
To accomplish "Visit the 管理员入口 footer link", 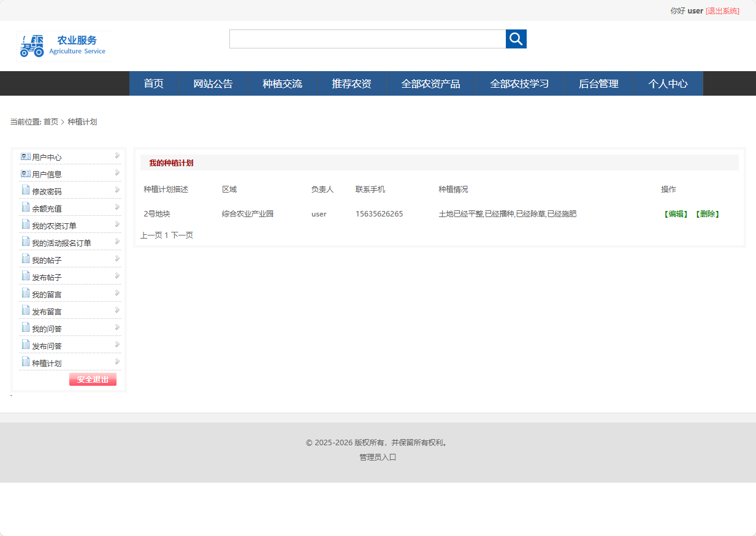I will [377, 457].
